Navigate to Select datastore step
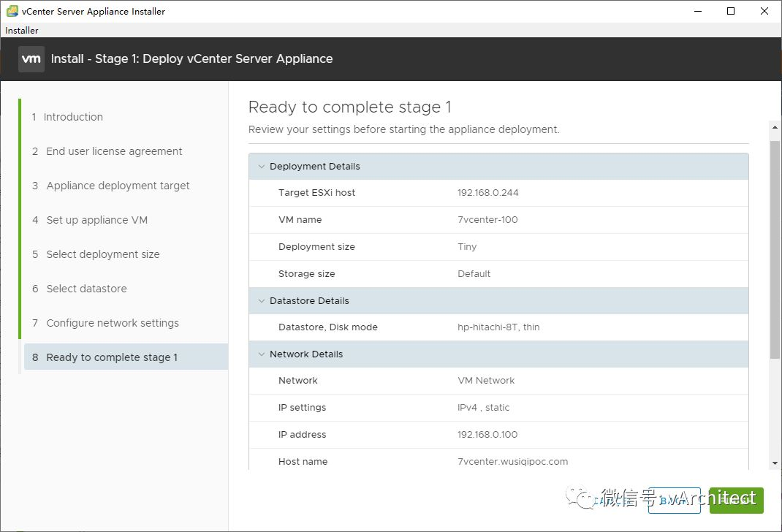 coord(86,289)
